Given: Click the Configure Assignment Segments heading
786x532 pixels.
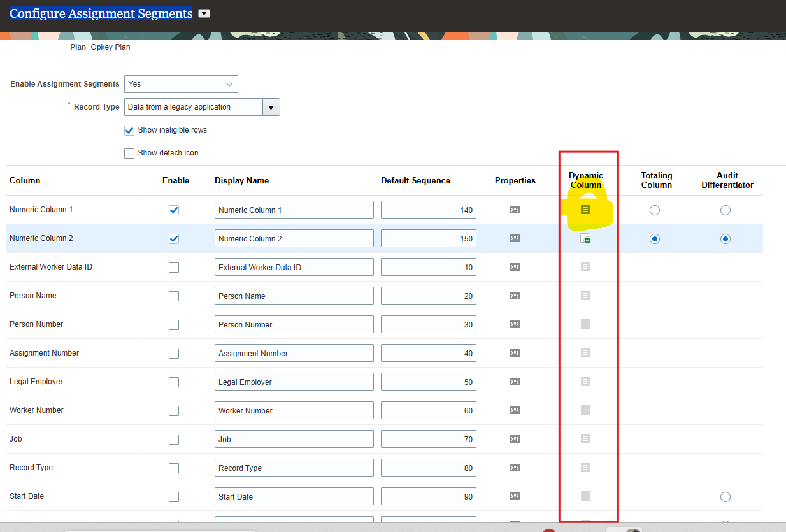Looking at the screenshot, I should point(100,13).
